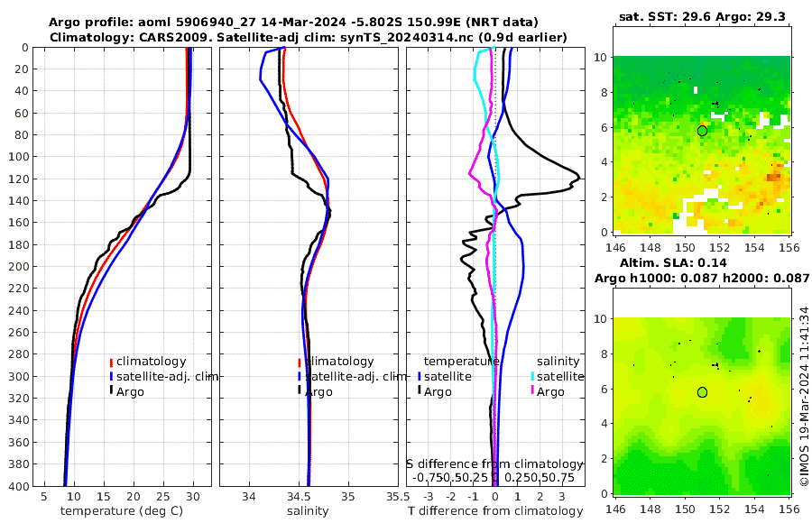Screen dimensions: 812x523
Task: Click the 'T difference from climatology' axis label
Action: (x=495, y=510)
